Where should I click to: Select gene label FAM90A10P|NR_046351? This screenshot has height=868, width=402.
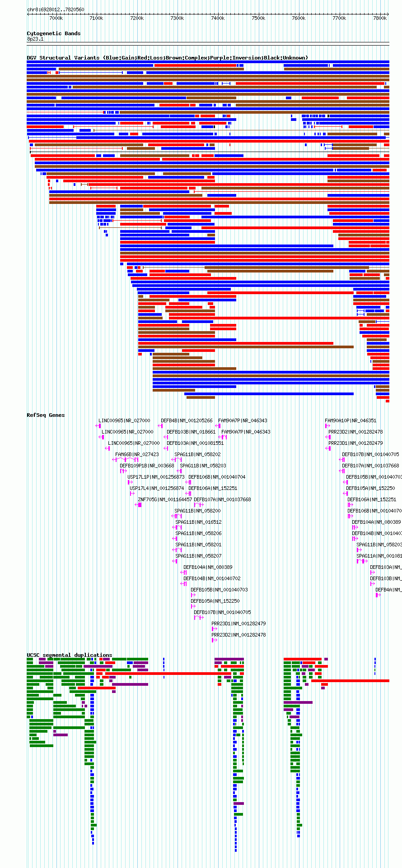tap(351, 420)
